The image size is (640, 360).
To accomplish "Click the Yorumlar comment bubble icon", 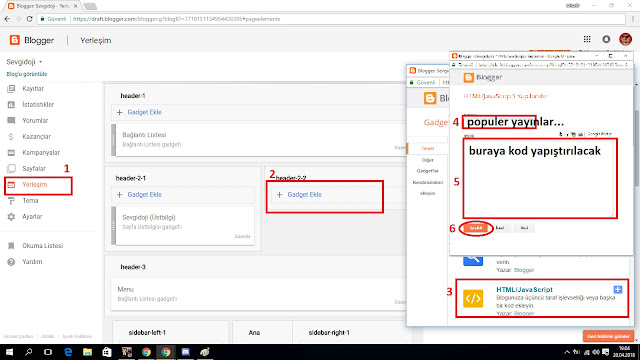I will (11, 120).
